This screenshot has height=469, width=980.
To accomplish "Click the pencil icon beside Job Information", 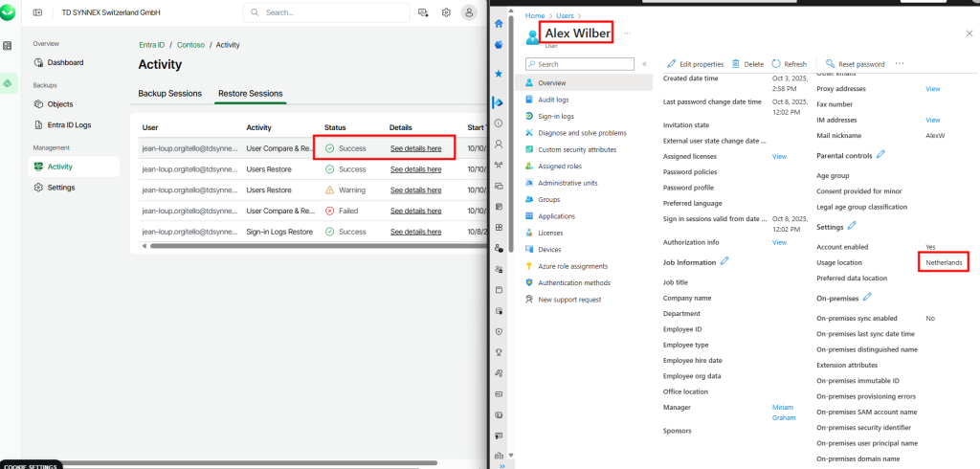I will 724,261.
